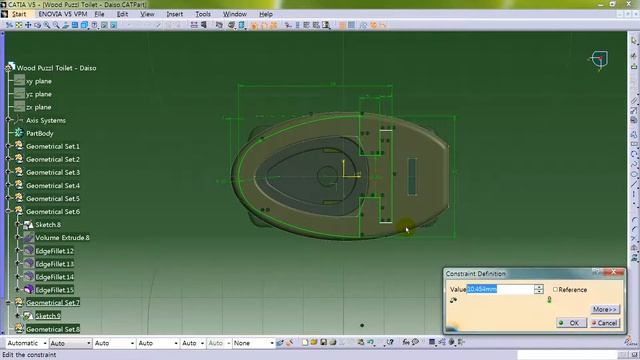Open the View menu
Image resolution: width=640 pixels, height=360 pixels.
tap(147, 14)
